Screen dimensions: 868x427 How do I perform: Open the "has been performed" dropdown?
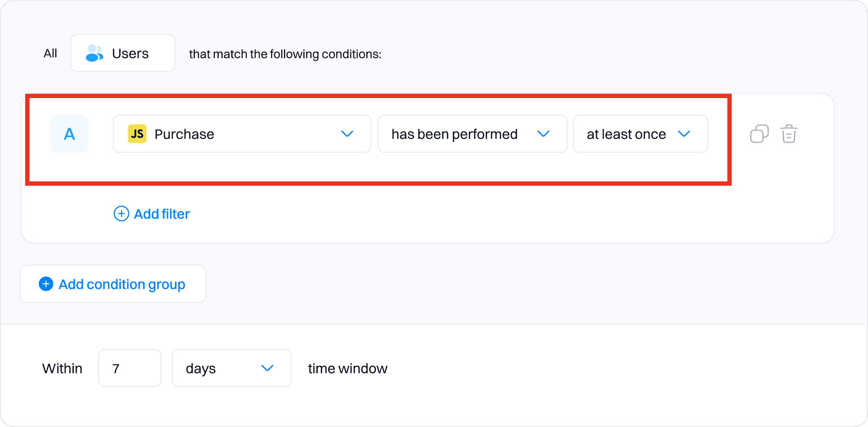[x=472, y=134]
